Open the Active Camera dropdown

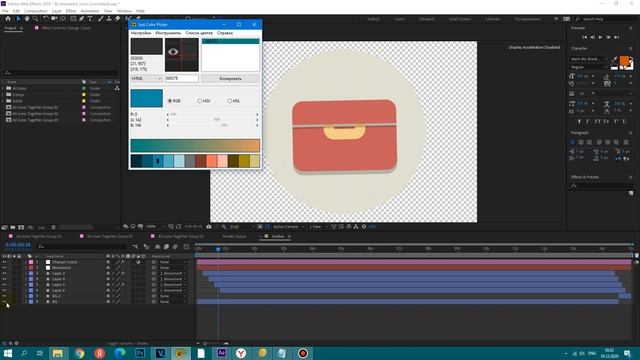point(288,227)
